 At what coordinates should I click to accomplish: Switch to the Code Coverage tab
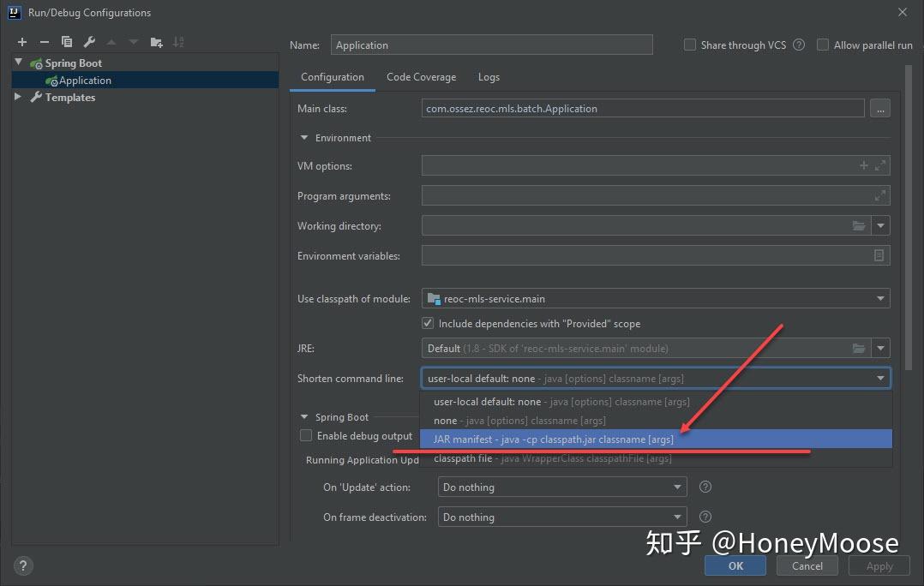coord(421,76)
